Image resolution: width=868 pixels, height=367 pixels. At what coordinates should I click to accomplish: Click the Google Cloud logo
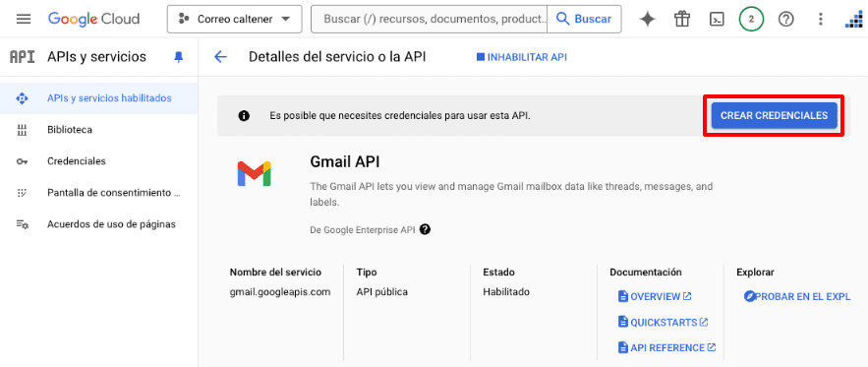(93, 19)
